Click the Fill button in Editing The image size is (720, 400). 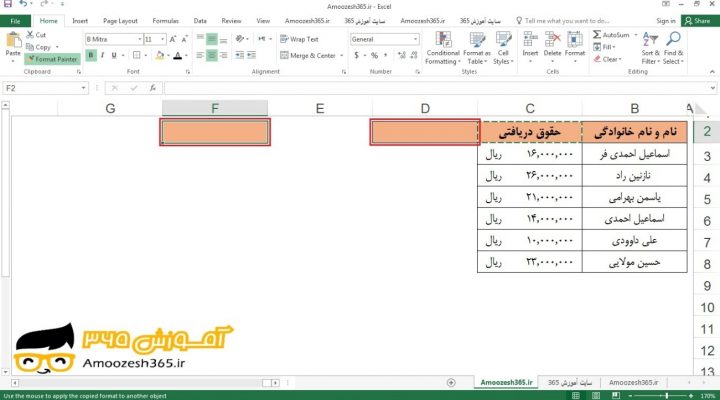point(604,47)
